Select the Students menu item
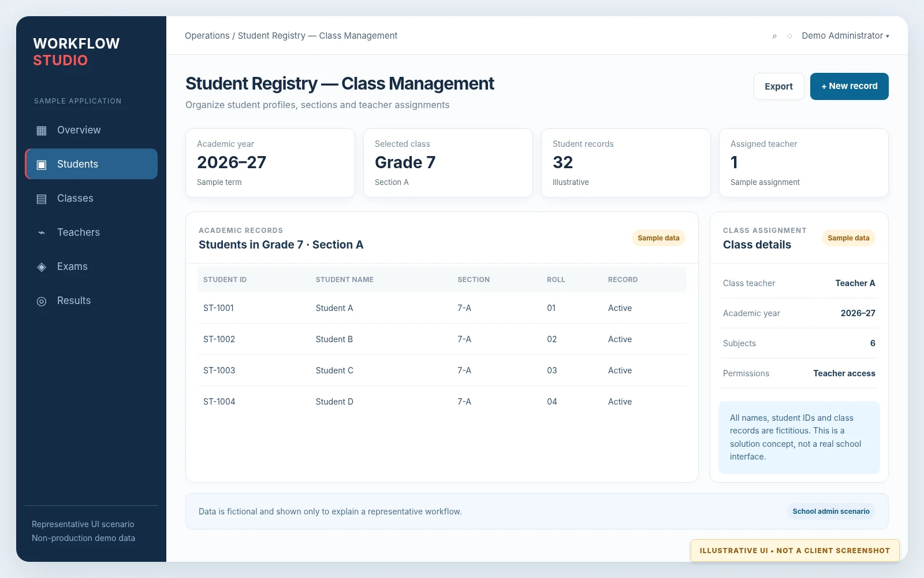The height and width of the screenshot is (578, 924). (x=91, y=164)
